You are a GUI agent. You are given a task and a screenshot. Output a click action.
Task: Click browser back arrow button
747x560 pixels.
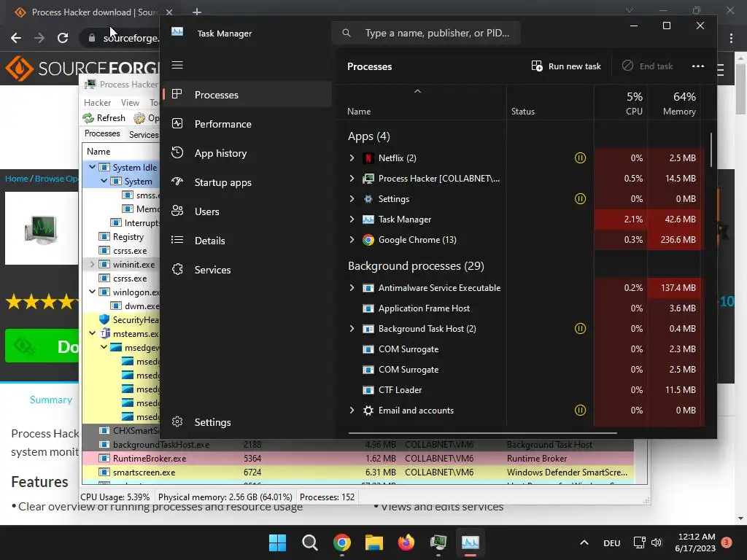point(16,38)
